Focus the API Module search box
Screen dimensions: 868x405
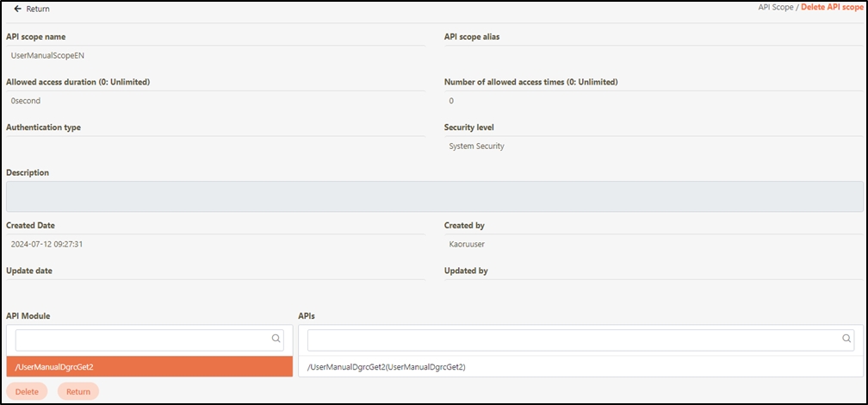click(x=142, y=340)
